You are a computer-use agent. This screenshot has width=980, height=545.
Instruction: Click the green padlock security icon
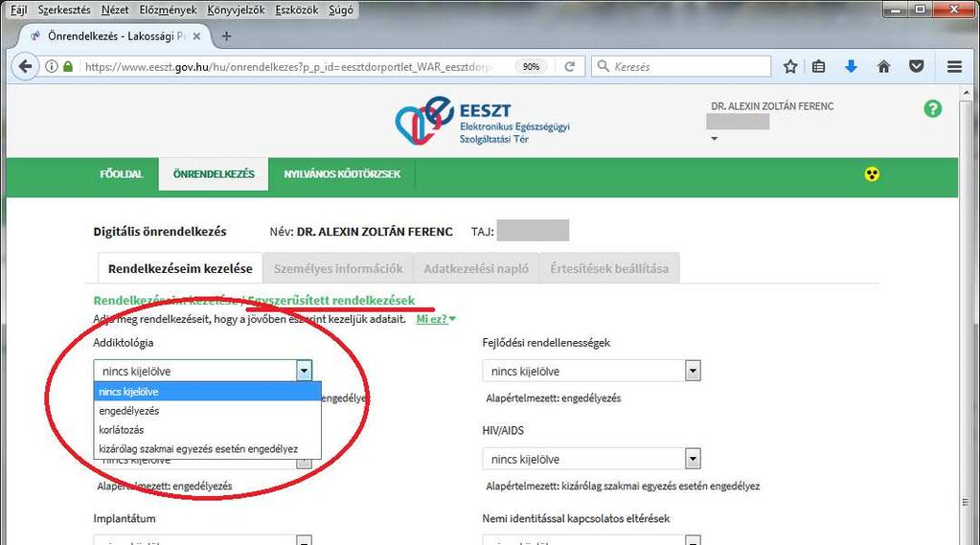tap(67, 66)
